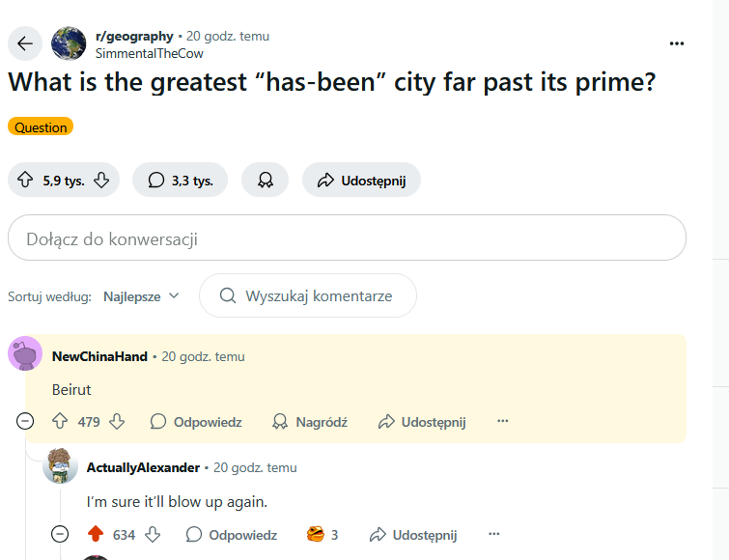Click the Wyszukaj komentarze search box

coord(308,296)
